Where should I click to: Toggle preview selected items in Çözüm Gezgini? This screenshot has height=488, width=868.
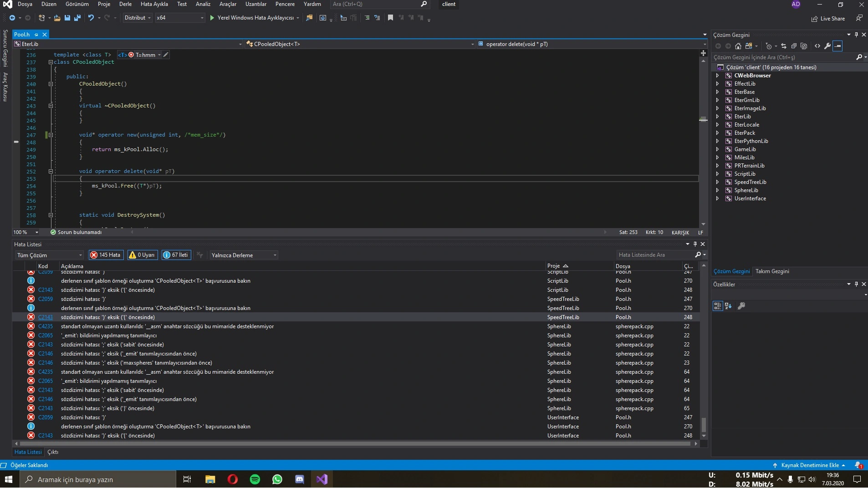tap(837, 46)
